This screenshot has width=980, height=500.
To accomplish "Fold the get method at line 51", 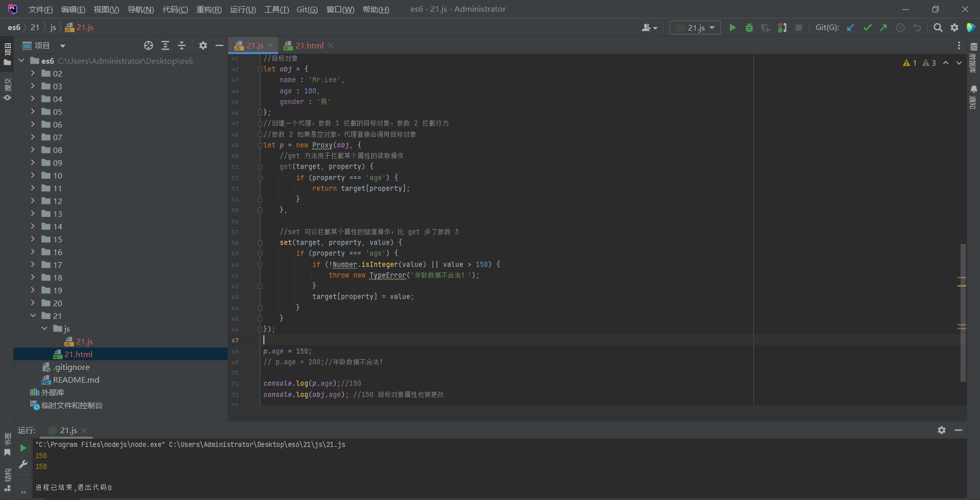I will pyautogui.click(x=260, y=167).
